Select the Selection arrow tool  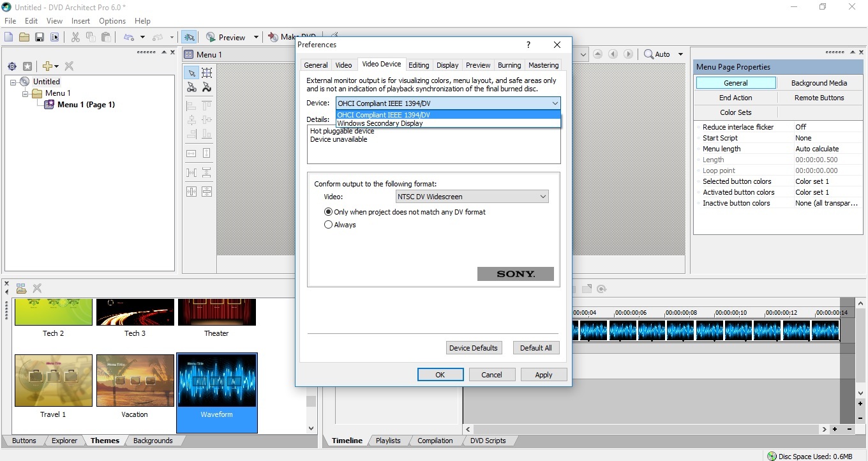click(191, 73)
